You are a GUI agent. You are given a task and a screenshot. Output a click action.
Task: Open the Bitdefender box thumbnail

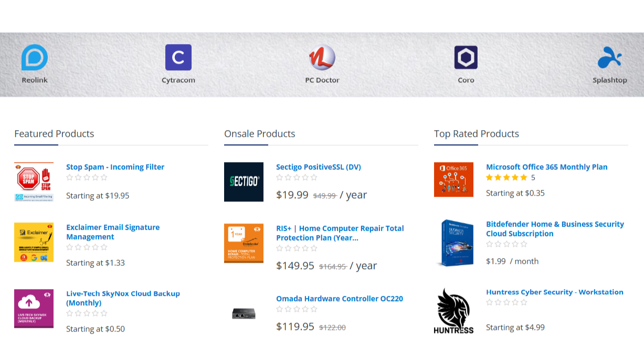tap(453, 243)
